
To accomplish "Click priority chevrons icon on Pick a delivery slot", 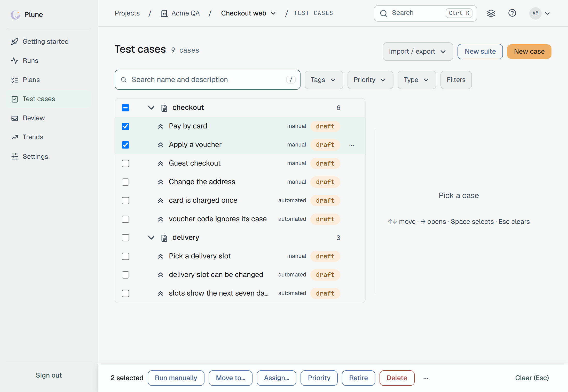I will [x=161, y=256].
